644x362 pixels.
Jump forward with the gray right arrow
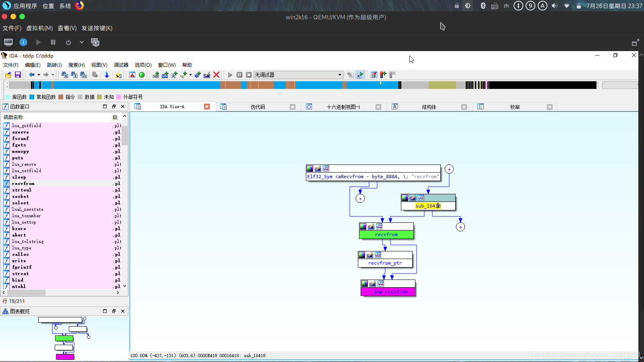pos(46,75)
